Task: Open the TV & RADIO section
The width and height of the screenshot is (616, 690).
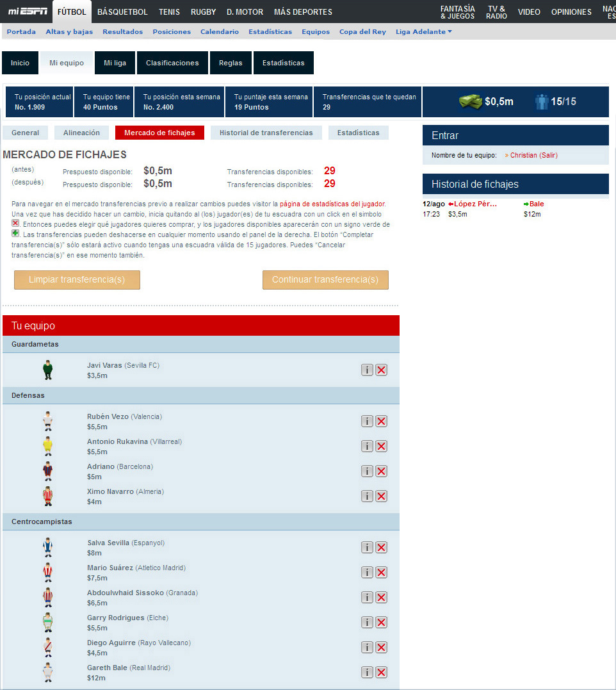Action: [496, 12]
